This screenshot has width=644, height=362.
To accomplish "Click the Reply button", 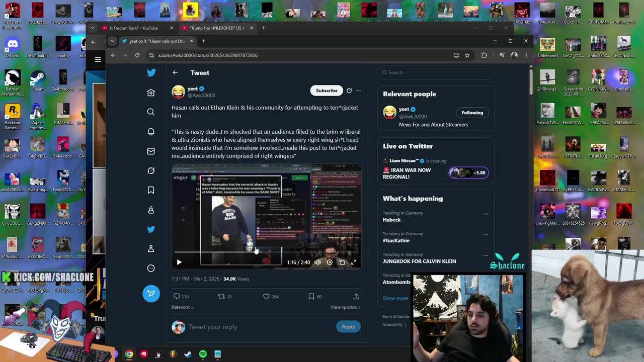I will (348, 327).
